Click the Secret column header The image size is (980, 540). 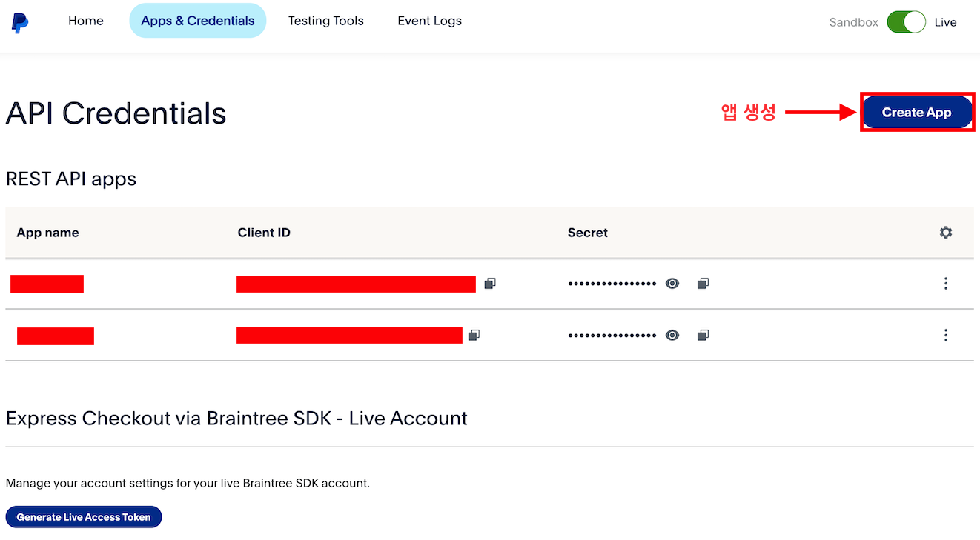tap(588, 233)
